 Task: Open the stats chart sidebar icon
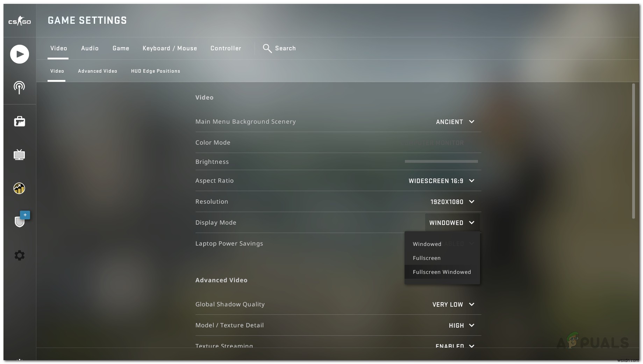[x=19, y=188]
